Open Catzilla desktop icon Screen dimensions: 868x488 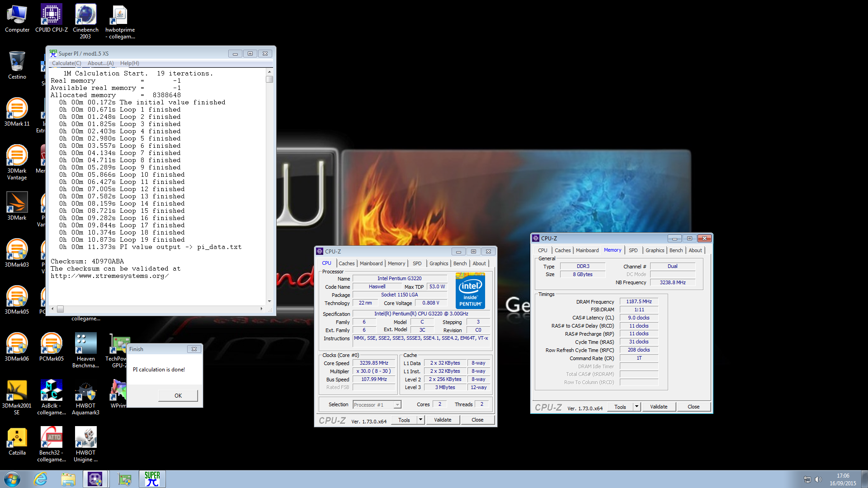point(17,441)
